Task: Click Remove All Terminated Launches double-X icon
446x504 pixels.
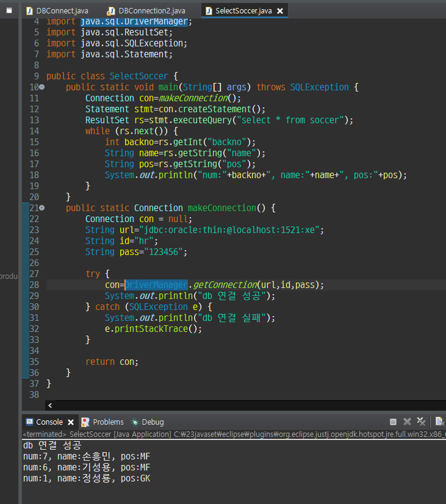Action: click(x=421, y=422)
